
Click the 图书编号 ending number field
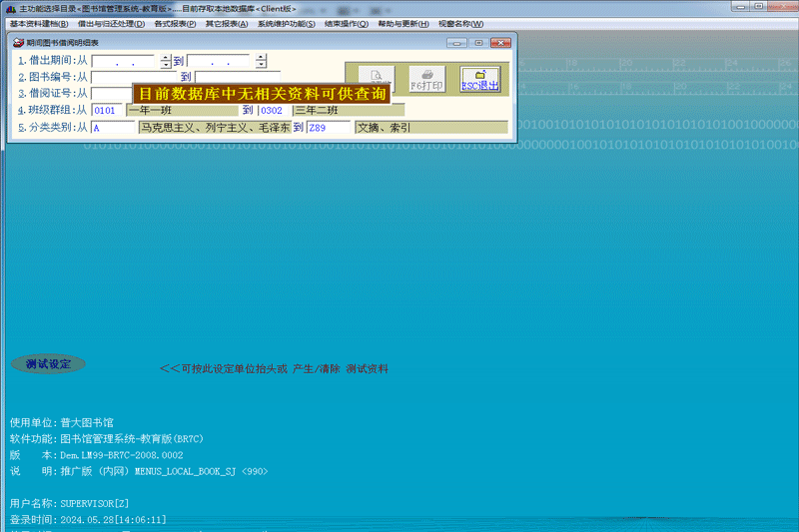click(x=238, y=78)
